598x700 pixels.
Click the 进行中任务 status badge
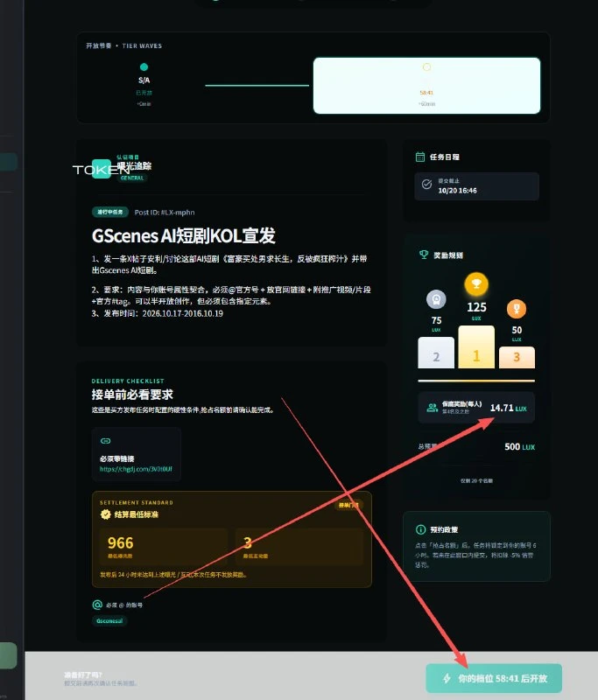[109, 212]
